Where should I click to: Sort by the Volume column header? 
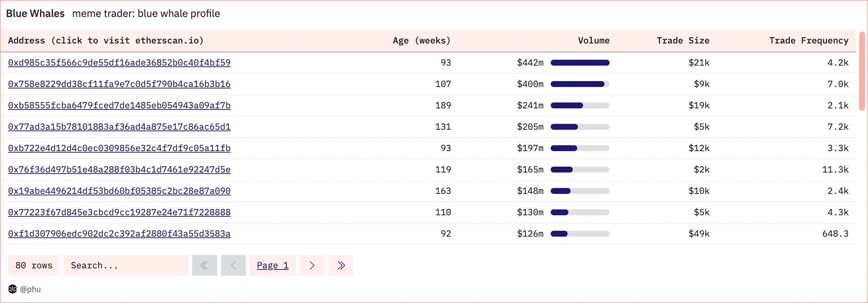(x=593, y=41)
